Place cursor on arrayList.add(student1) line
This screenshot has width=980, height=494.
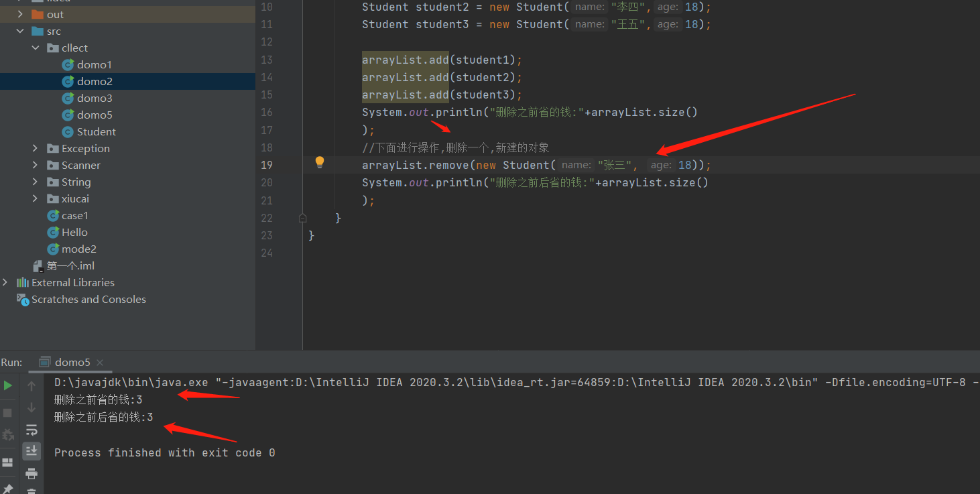(x=442, y=60)
